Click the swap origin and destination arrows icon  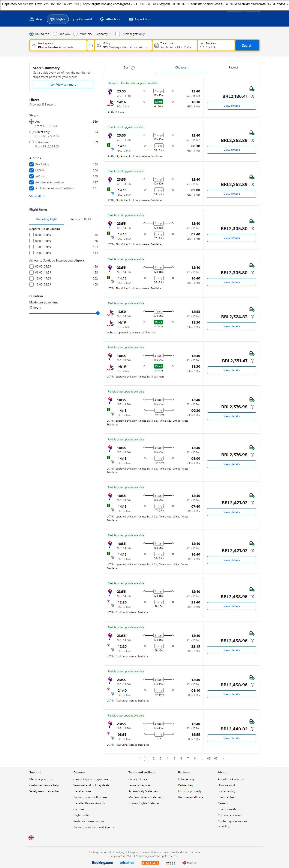pos(91,46)
